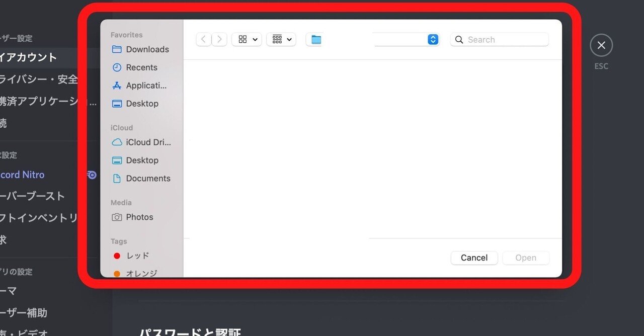Open Discord Nitro from the sidebar

point(22,175)
